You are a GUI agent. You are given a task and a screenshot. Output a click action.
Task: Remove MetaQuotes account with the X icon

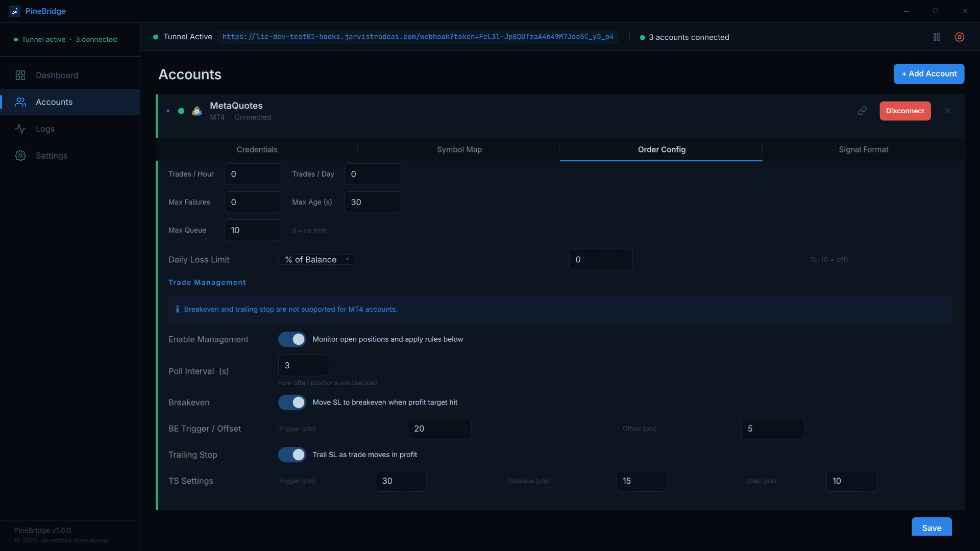coord(948,111)
